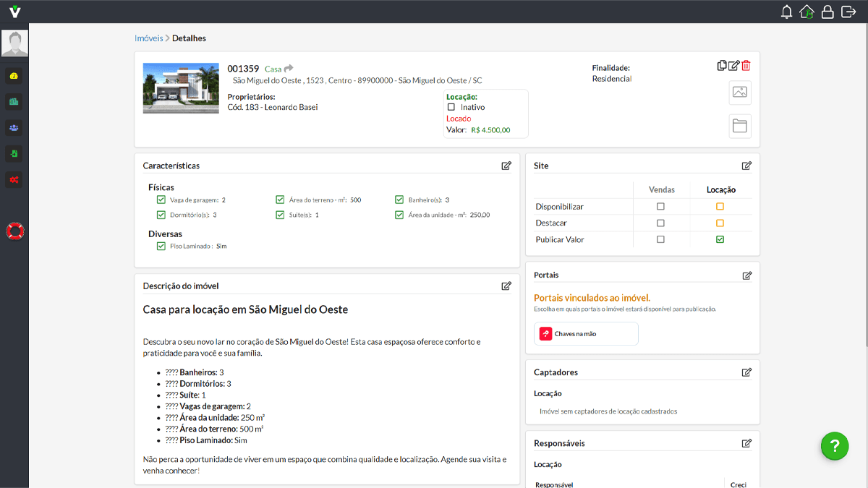Click the red trash icon to delete property

point(746,65)
